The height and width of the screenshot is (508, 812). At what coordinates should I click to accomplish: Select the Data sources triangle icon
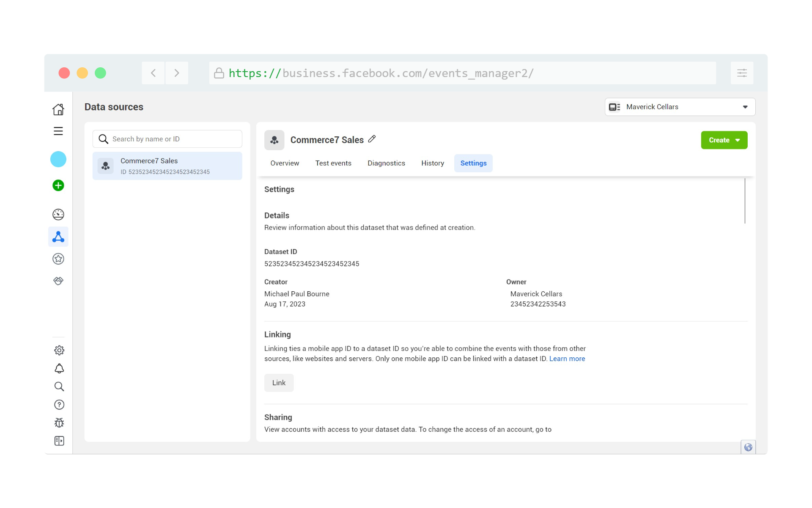(x=58, y=237)
